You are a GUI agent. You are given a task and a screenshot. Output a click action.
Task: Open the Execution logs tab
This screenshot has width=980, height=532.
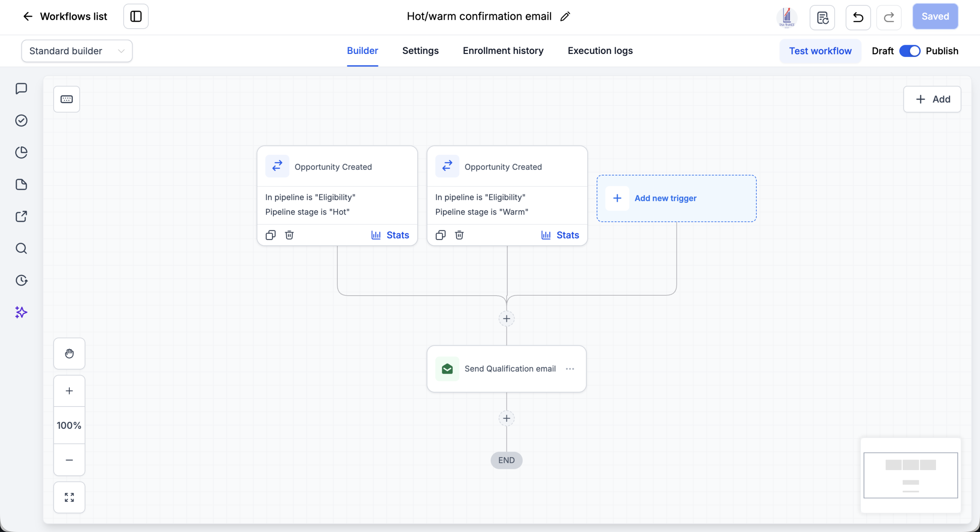[x=600, y=51]
